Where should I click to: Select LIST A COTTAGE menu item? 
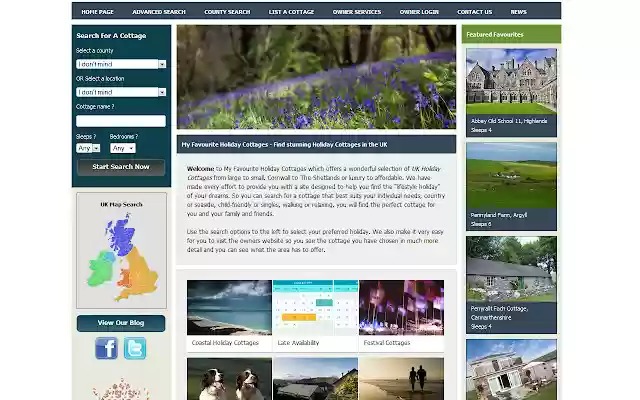291,12
